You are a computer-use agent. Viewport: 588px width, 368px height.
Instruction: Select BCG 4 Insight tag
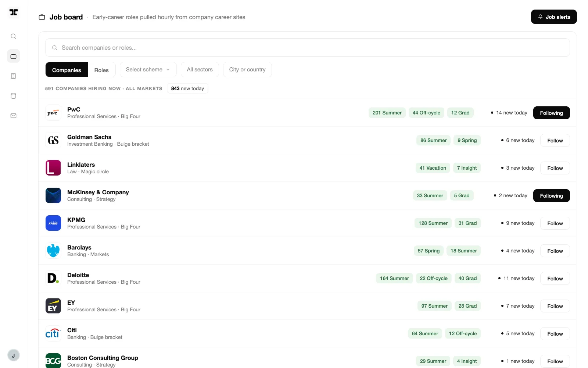[467, 361]
